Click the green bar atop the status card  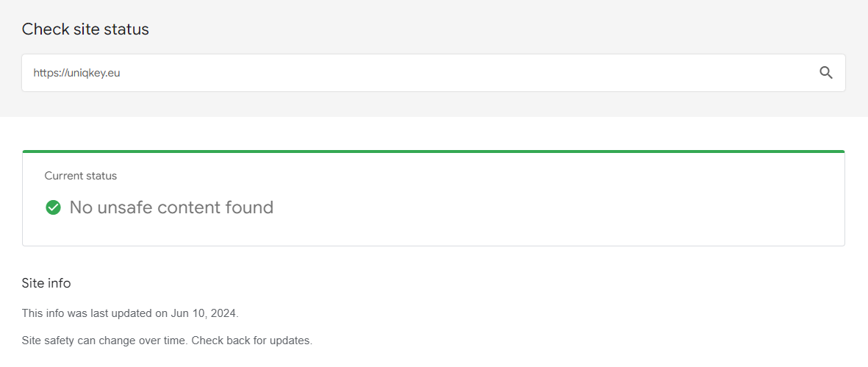click(x=434, y=152)
